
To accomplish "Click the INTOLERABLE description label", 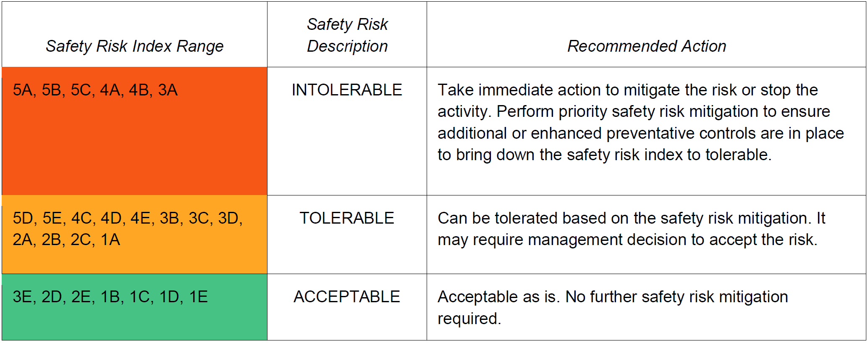I will click(347, 90).
